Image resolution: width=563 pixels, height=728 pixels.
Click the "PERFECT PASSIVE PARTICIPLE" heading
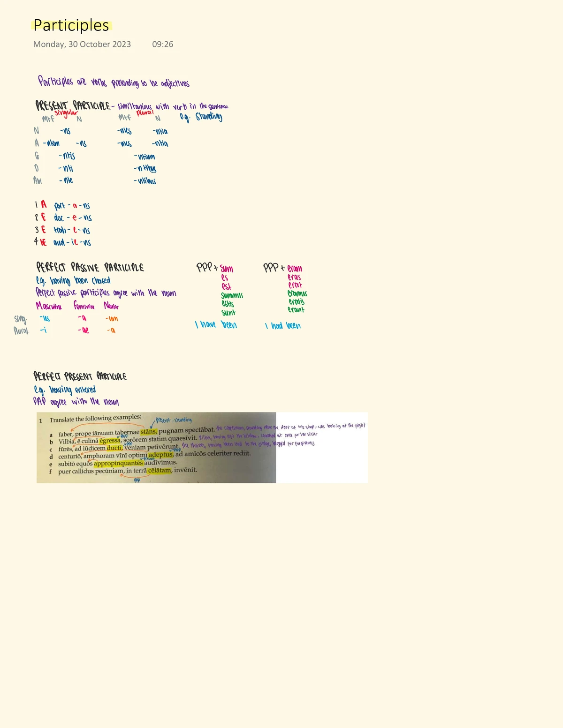90,267
